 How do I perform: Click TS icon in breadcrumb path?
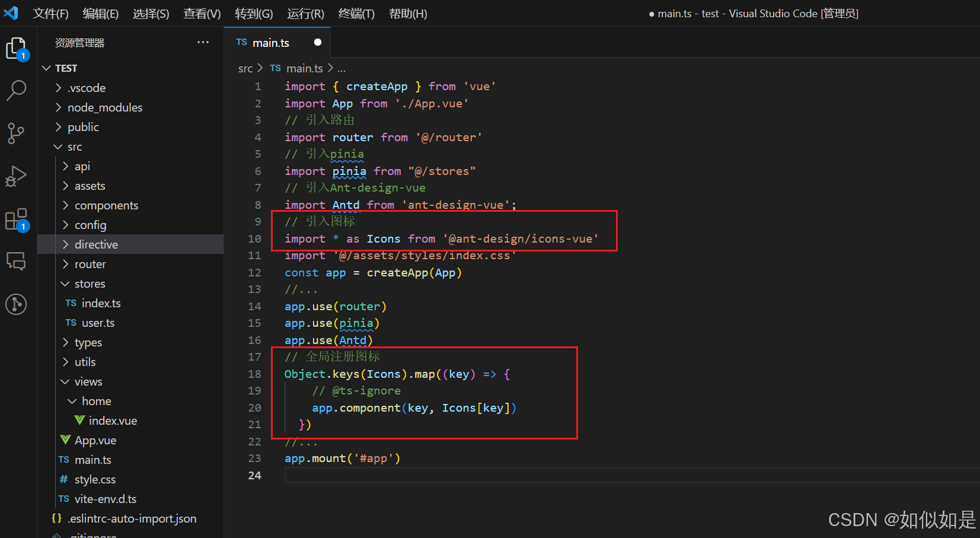(275, 68)
